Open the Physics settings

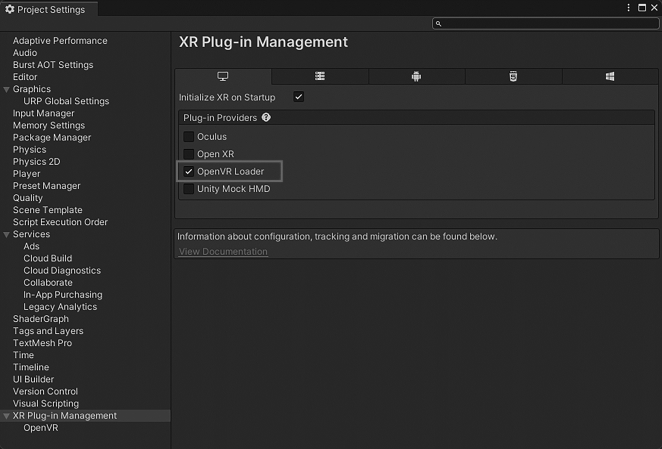30,150
